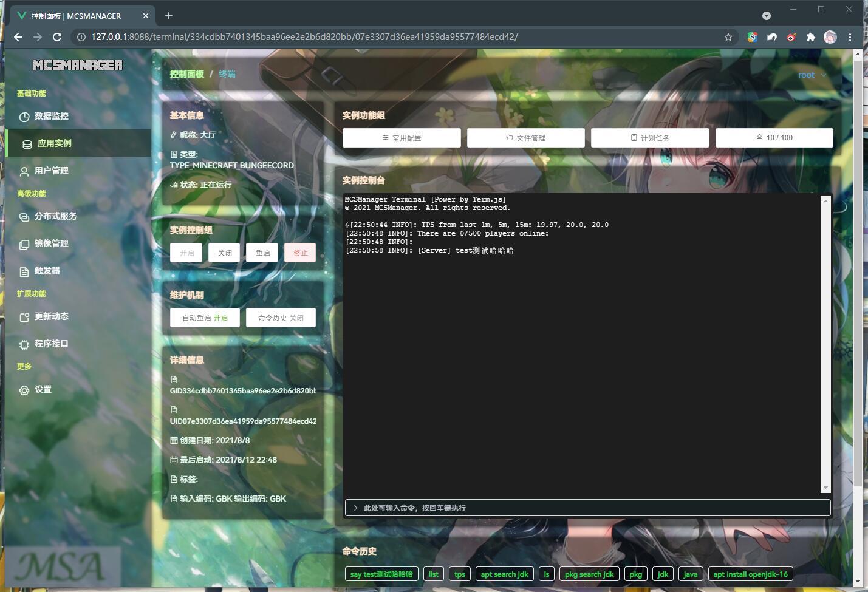
Task: Click the 终端 breadcrumb
Action: 227,74
